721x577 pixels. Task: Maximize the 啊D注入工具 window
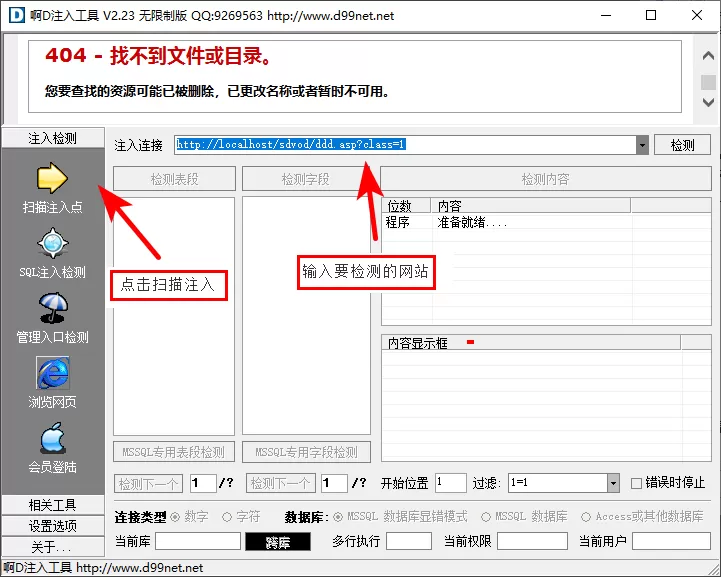tap(651, 15)
